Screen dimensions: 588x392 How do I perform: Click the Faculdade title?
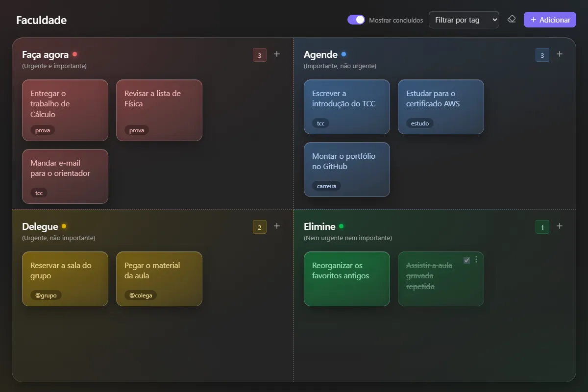click(x=41, y=20)
